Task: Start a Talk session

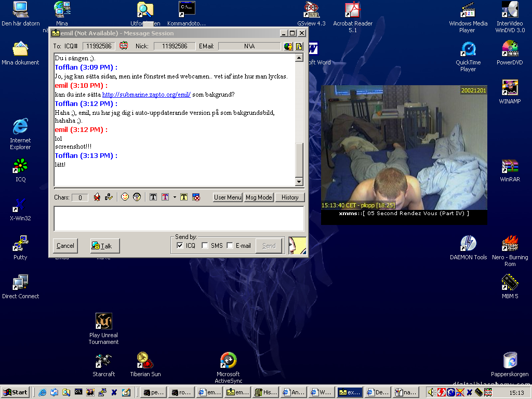Action: point(105,246)
